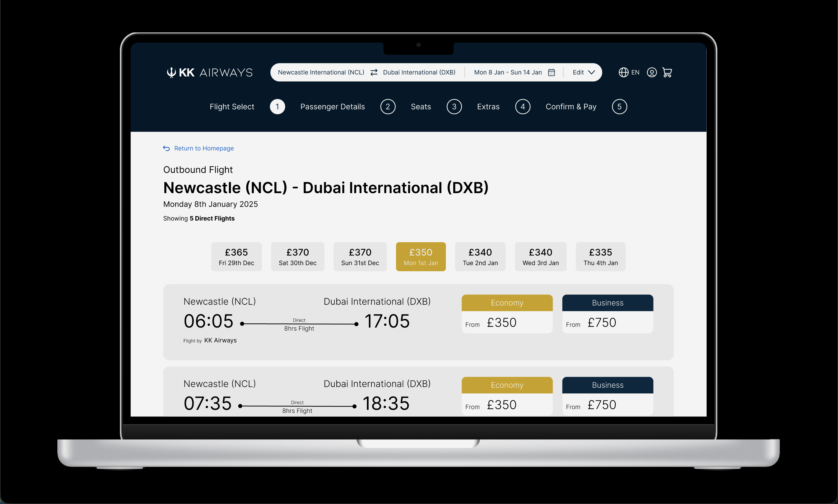838x504 pixels.
Task: Click the Newcastle International (NCL) origin field
Action: coord(321,72)
